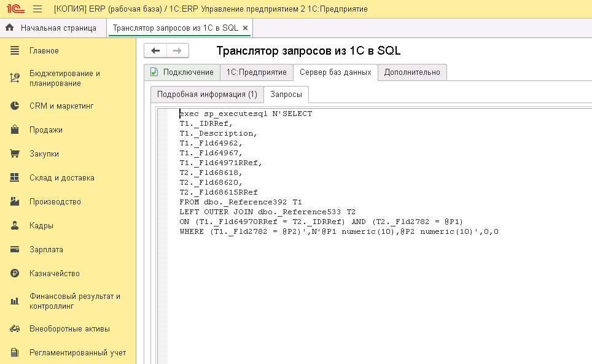
Task: Click the Внеоборотные активы car icon
Action: pos(15,328)
